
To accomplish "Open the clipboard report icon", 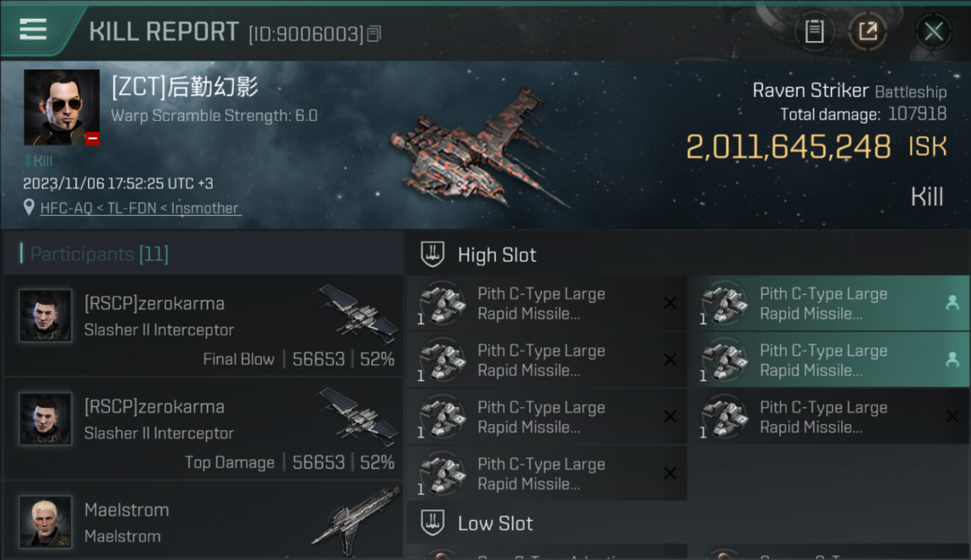I will click(x=814, y=31).
